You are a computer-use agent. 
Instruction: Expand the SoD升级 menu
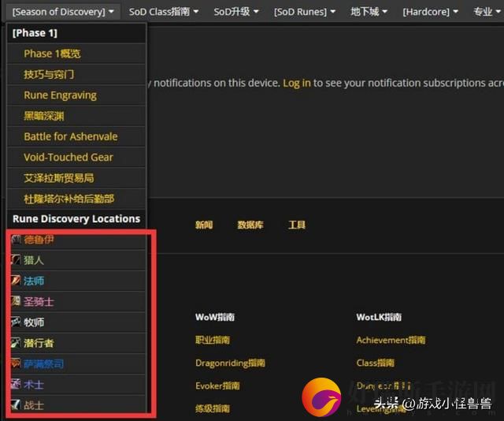236,12
